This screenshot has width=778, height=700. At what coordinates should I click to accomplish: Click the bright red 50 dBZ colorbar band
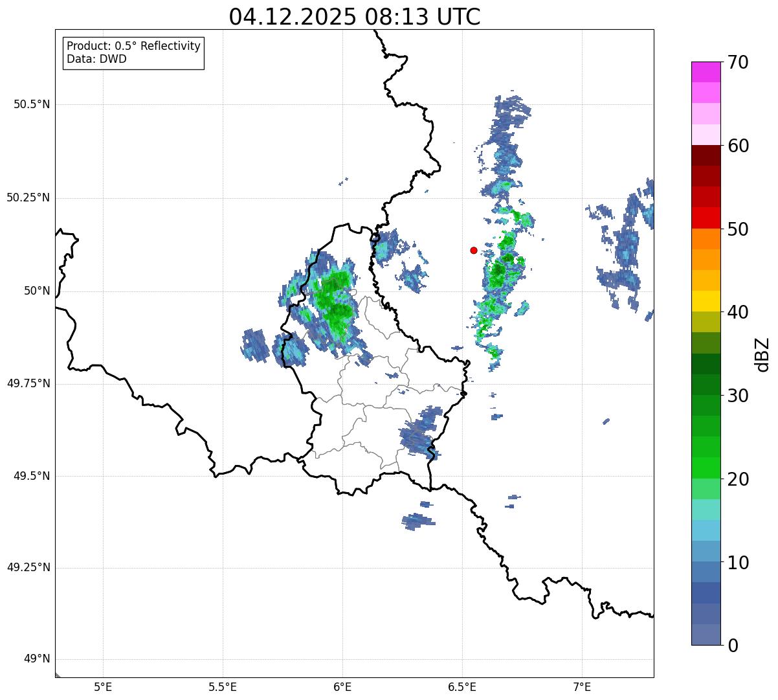coord(705,218)
